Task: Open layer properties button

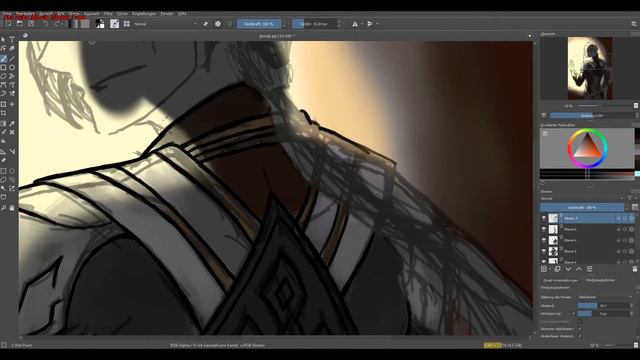Action: [589, 269]
